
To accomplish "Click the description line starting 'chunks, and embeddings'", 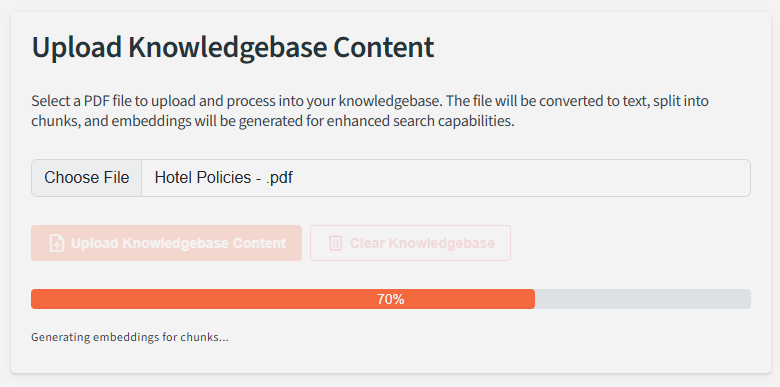I will coord(273,121).
